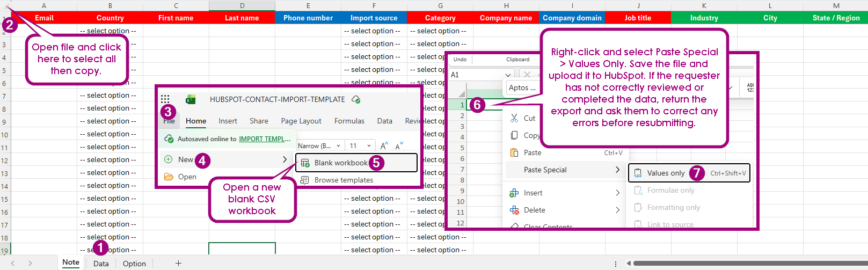Switch to the Data sheet tab
This screenshot has height=270, width=868.
point(101,264)
